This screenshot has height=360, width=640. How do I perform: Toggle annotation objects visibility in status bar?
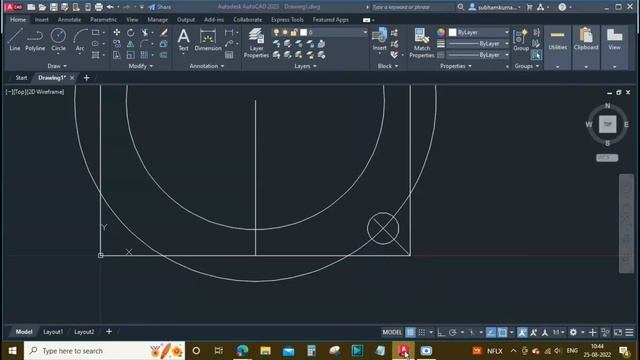[x=522, y=332]
